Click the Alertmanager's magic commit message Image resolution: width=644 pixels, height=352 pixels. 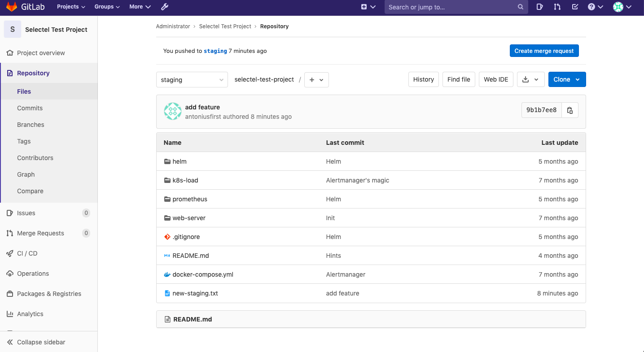click(358, 180)
